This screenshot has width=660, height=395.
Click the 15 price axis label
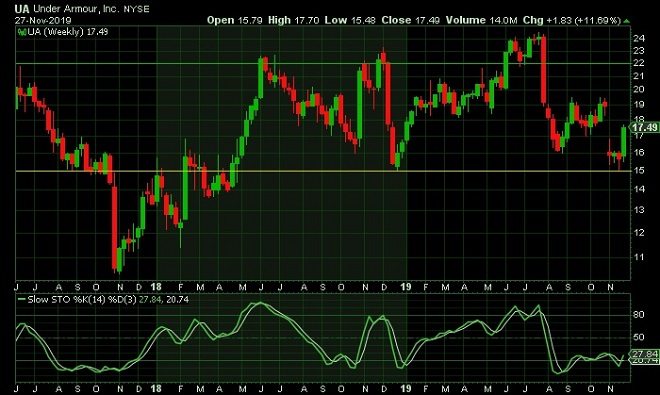tap(639, 170)
